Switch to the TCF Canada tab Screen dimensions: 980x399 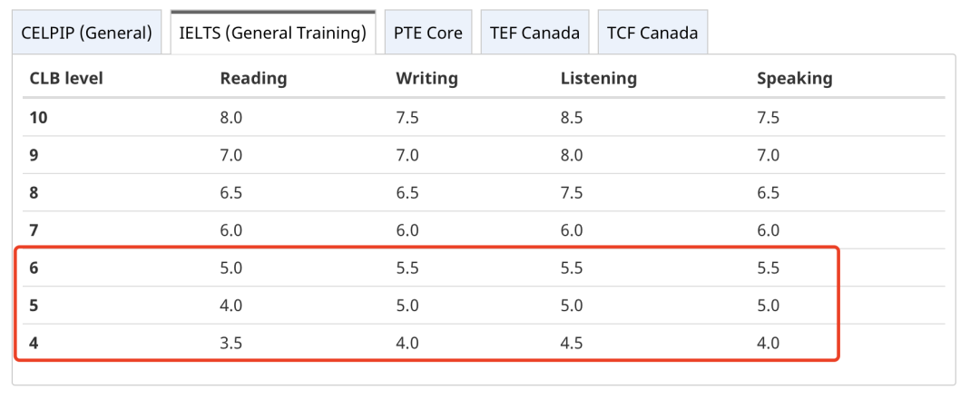652,33
